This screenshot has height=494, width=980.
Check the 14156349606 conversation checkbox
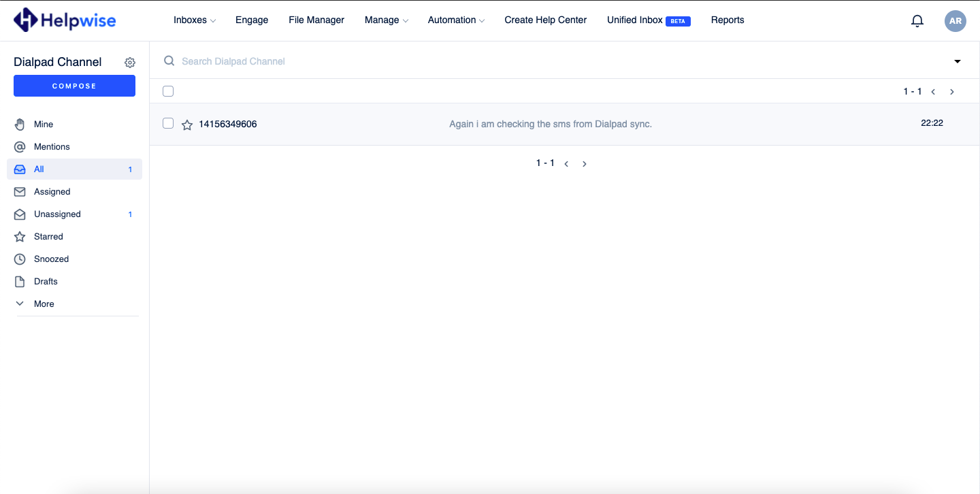click(x=168, y=123)
